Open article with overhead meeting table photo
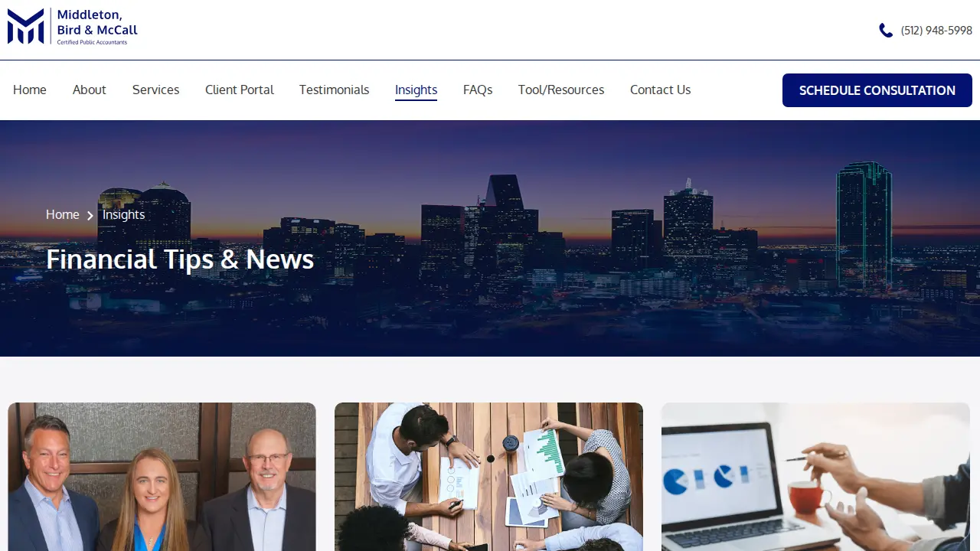980x551 pixels. pos(488,477)
